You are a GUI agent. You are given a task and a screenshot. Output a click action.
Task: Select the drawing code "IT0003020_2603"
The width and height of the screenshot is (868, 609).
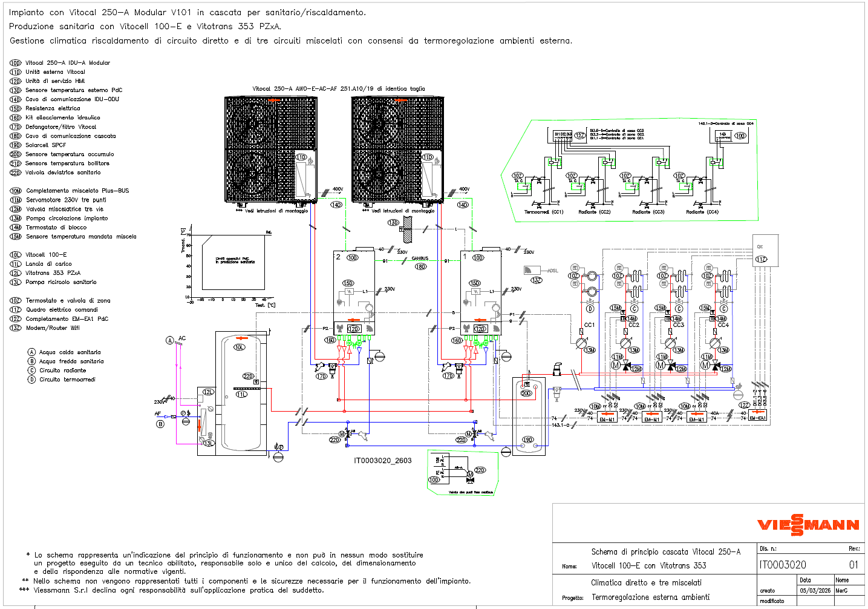(383, 461)
